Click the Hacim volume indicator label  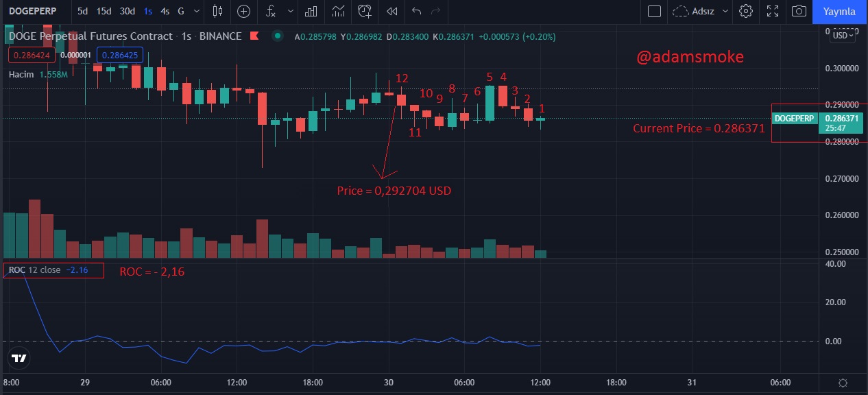21,74
